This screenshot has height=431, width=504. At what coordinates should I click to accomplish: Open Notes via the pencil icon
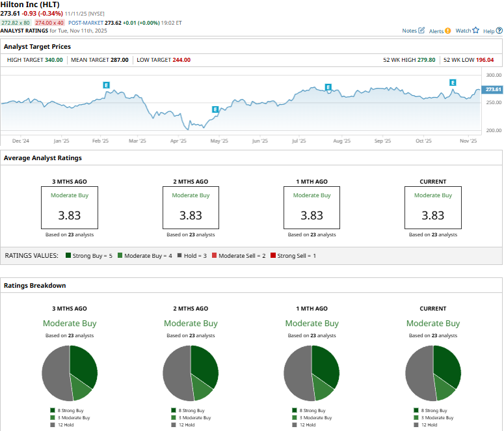[421, 31]
